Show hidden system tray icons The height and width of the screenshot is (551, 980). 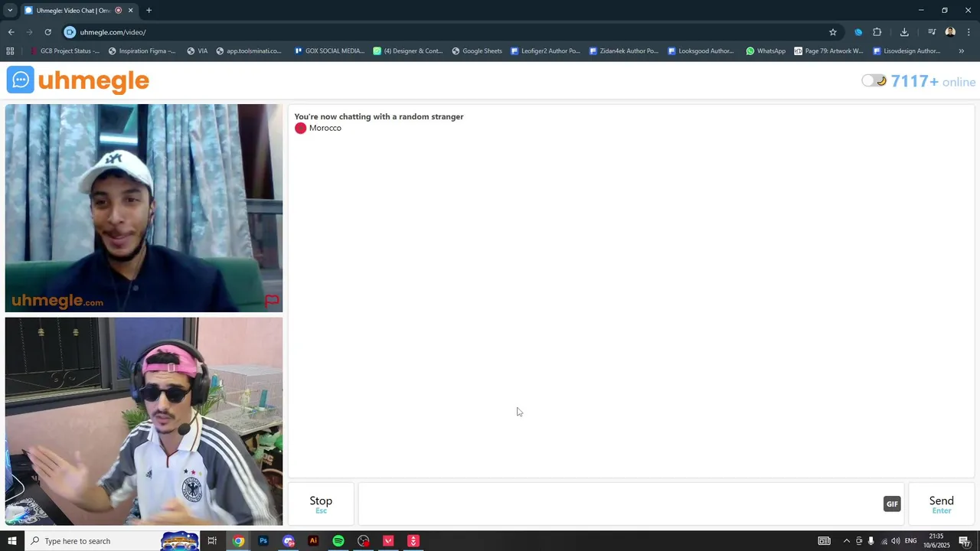tap(846, 541)
